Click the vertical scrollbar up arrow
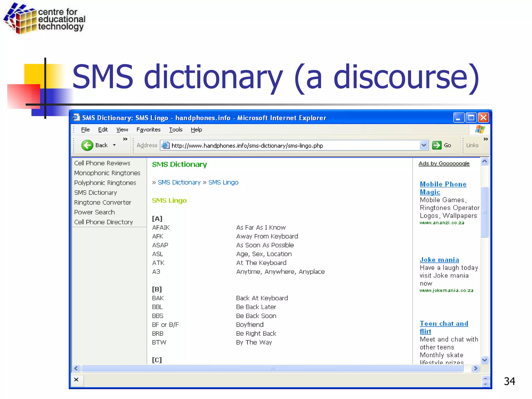The height and width of the screenshot is (399, 532). (x=484, y=161)
